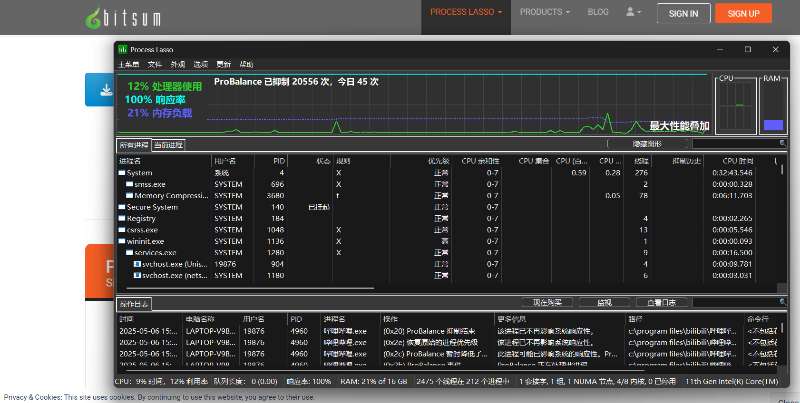This screenshot has height=403, width=800.
Task: Click the 100% 响应率 label
Action: 155,100
